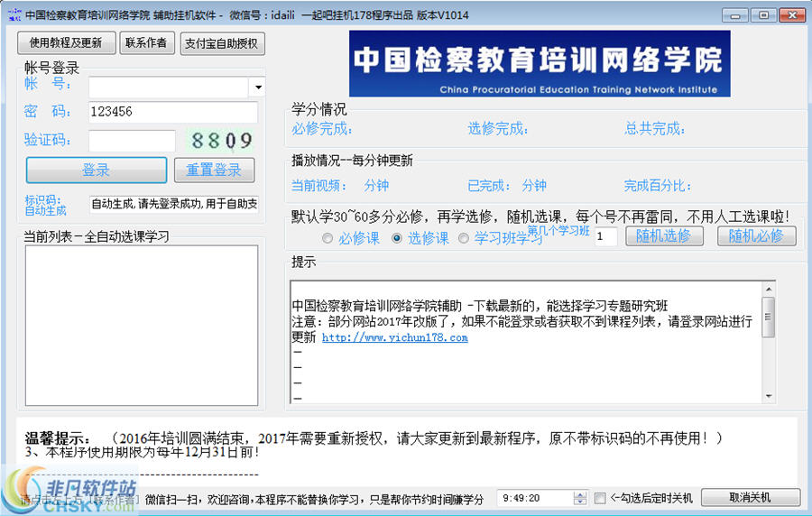The height and width of the screenshot is (516, 812).
Task: Maximize the window
Action: [763, 15]
